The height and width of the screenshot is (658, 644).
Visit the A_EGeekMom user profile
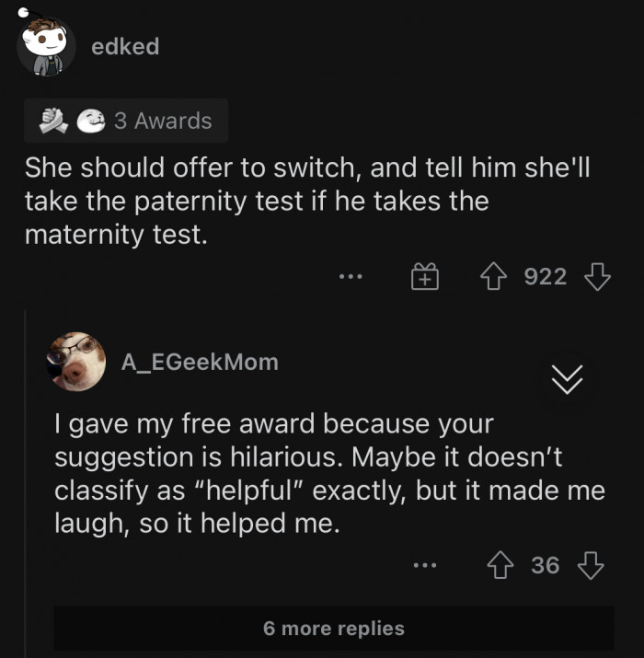[200, 362]
